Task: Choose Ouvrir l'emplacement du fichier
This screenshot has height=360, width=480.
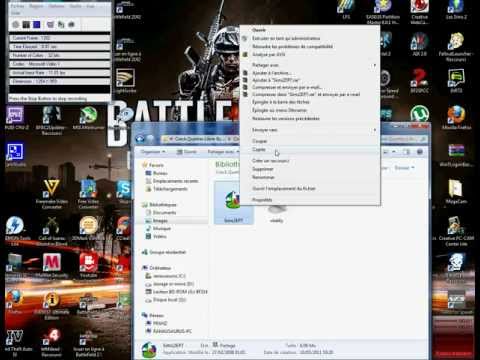Action: [x=310, y=188]
